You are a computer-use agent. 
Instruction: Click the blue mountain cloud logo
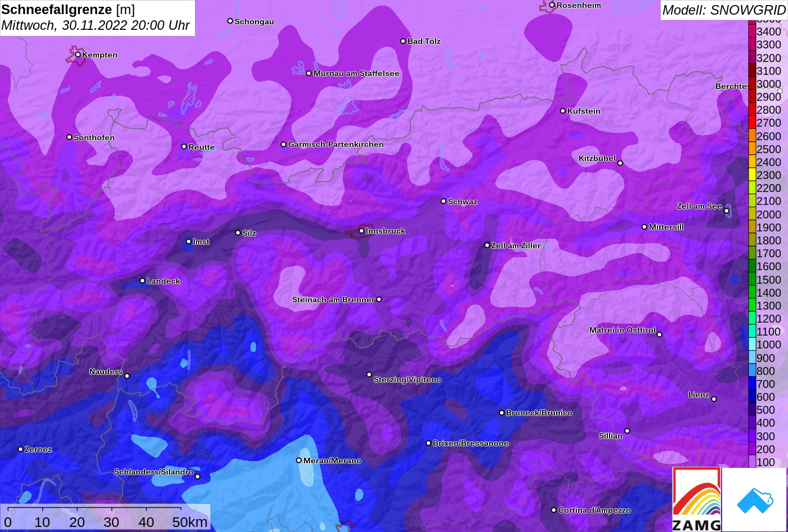[x=754, y=499]
